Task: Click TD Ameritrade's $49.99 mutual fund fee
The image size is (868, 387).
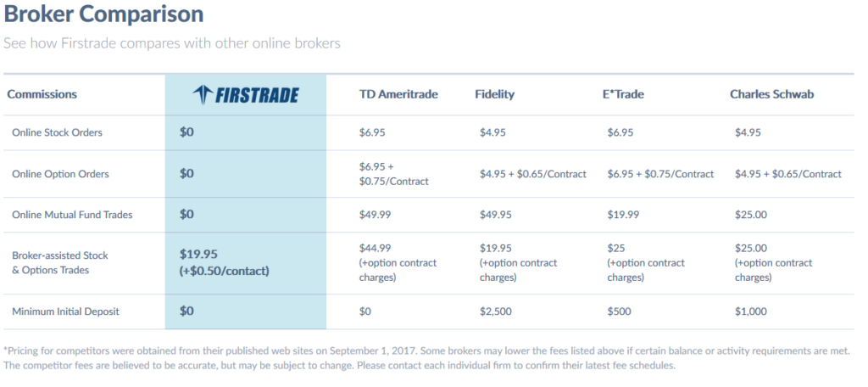Action: pyautogui.click(x=377, y=215)
